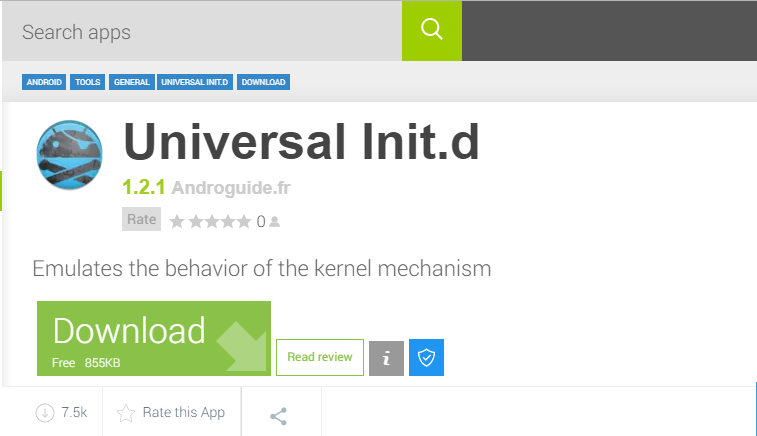Screen dimensions: 757x436
Task: Click the 7.5k downloads counter icon
Action: 45,413
